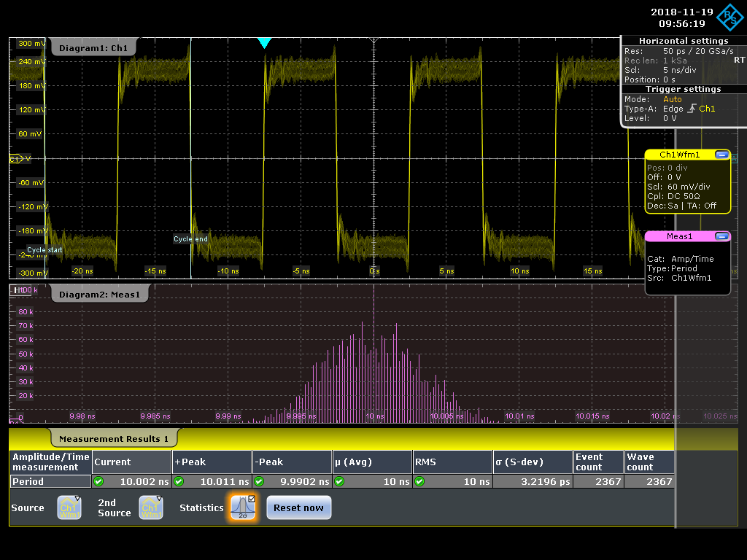Click the Cat: Amp/Time label in Meas1
747x560 pixels.
coord(681,259)
